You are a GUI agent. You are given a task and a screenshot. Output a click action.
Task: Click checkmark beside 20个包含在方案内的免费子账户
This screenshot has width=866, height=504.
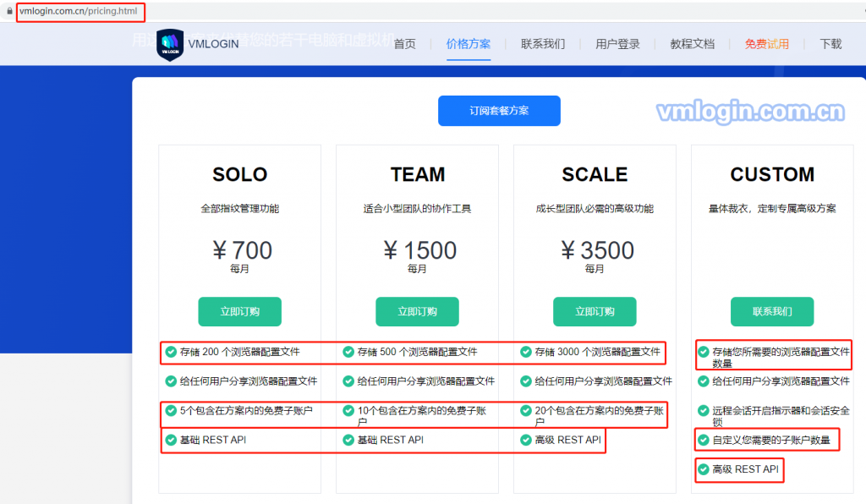pos(526,411)
